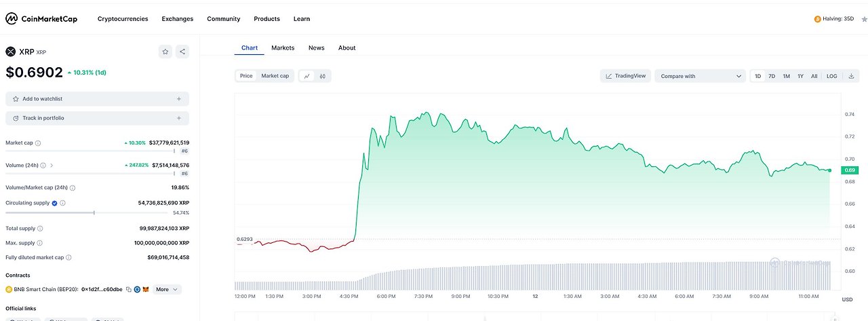The width and height of the screenshot is (868, 321).
Task: Open the TradingView chart
Action: coord(626,76)
